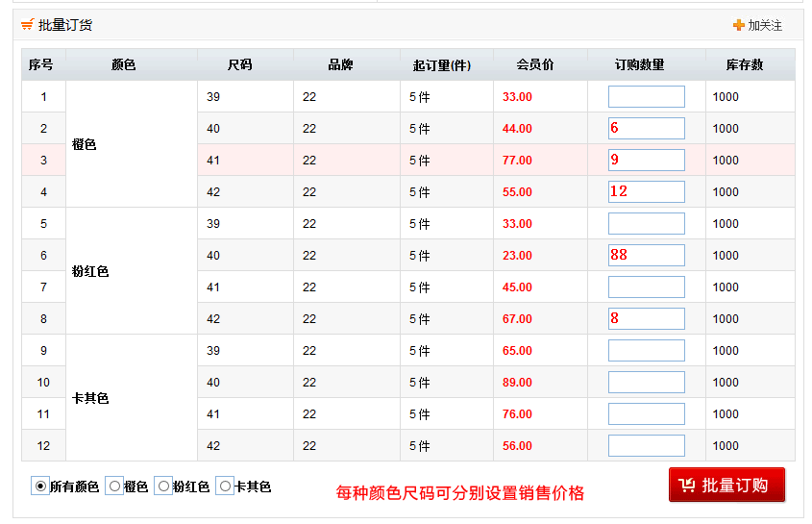This screenshot has width=812, height=524.
Task: Click the price 67.00 in row 8
Action: tap(517, 319)
